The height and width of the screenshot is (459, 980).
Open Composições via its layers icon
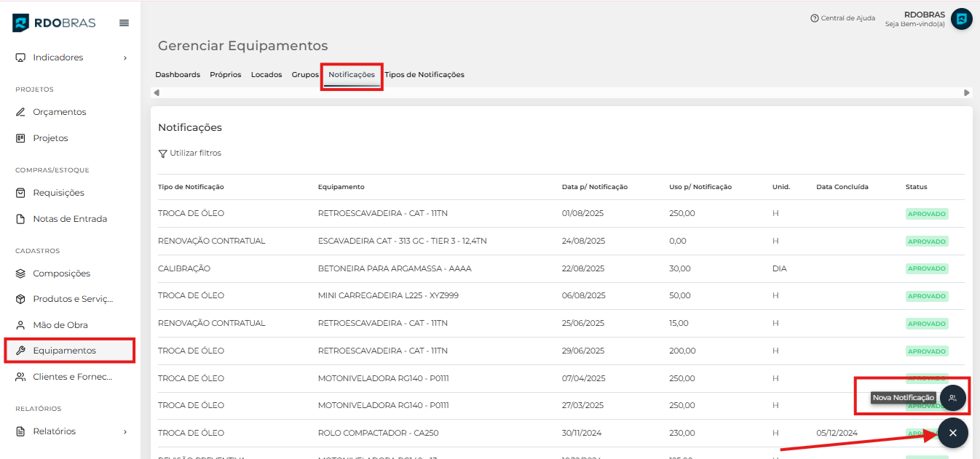coord(20,274)
